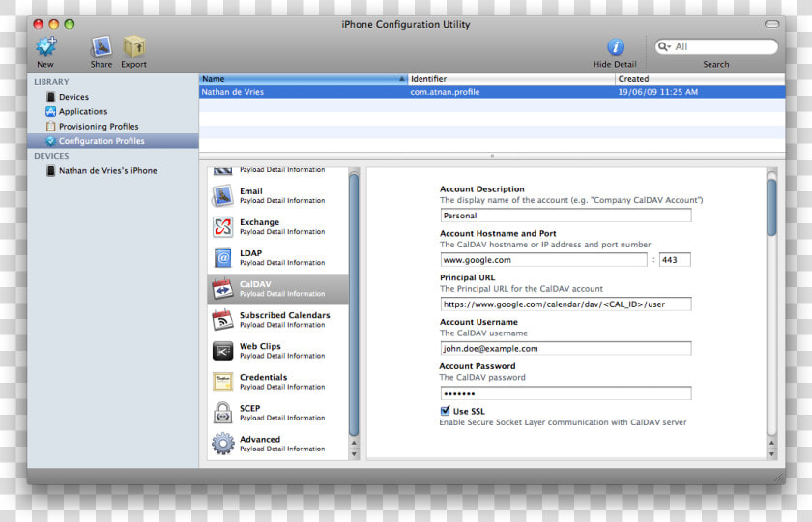
Task: Click the iPhone icon beside Nathan's device
Action: (x=50, y=171)
